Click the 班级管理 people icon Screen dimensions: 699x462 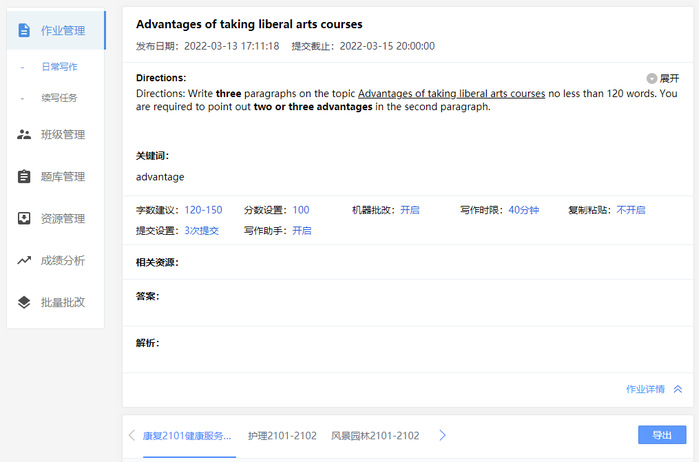tap(25, 134)
